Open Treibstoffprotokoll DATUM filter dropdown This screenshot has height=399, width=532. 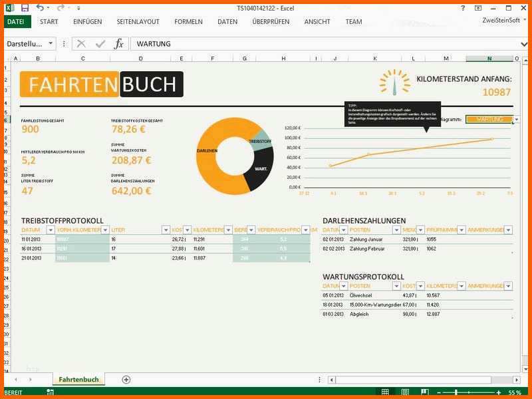[x=51, y=230]
